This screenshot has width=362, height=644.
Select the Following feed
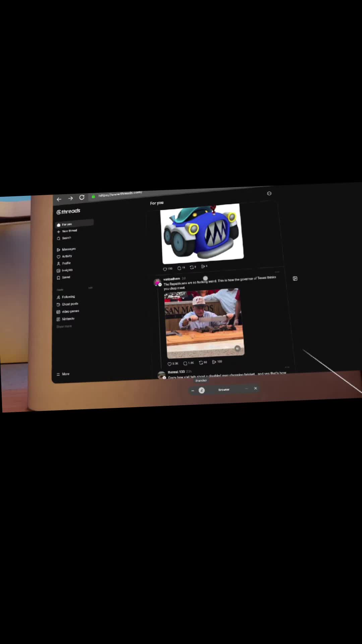(x=66, y=297)
